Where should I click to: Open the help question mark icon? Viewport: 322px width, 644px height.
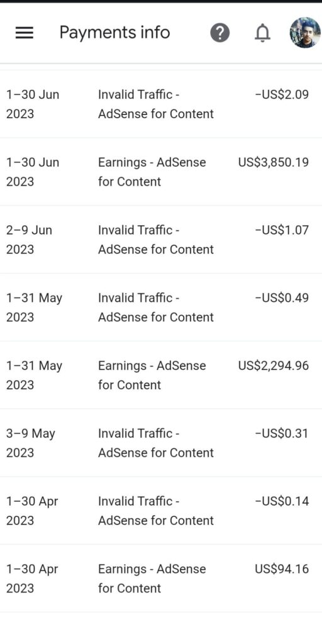[x=220, y=33]
